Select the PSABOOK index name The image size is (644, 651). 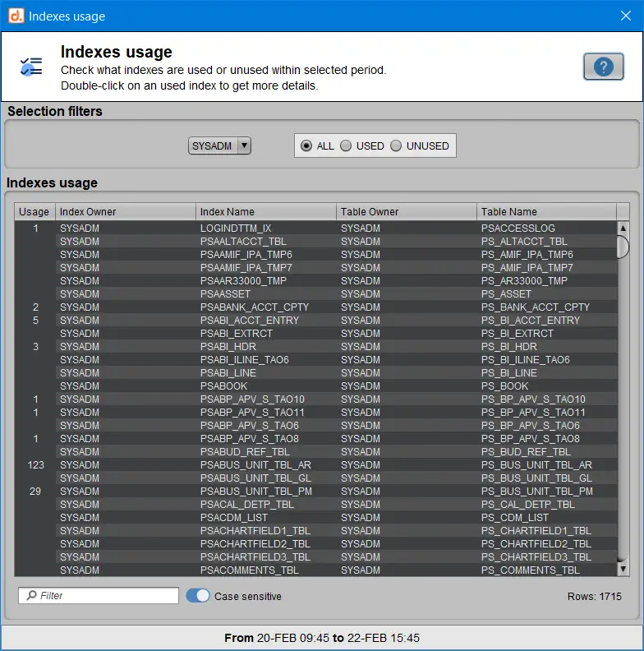coord(223,386)
